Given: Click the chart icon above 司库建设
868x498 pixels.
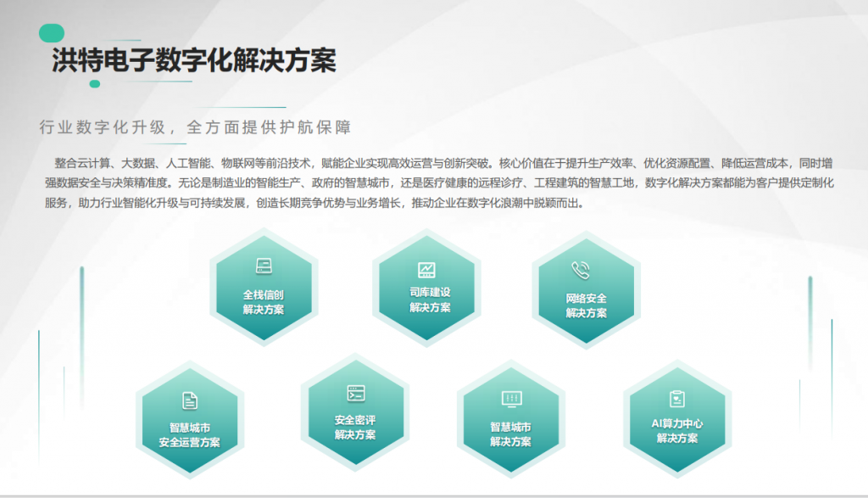Looking at the screenshot, I should [x=426, y=270].
